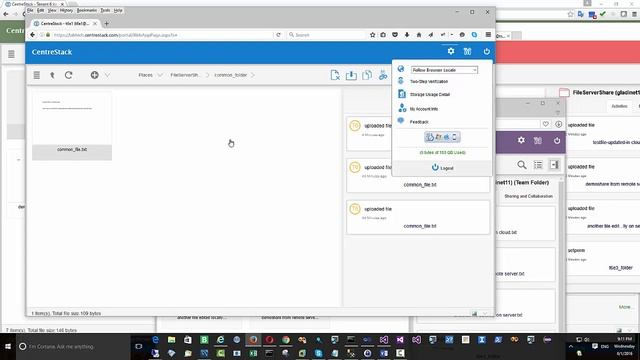The height and width of the screenshot is (360, 640).
Task: Open the Windows Start menu
Action: (x=8, y=347)
